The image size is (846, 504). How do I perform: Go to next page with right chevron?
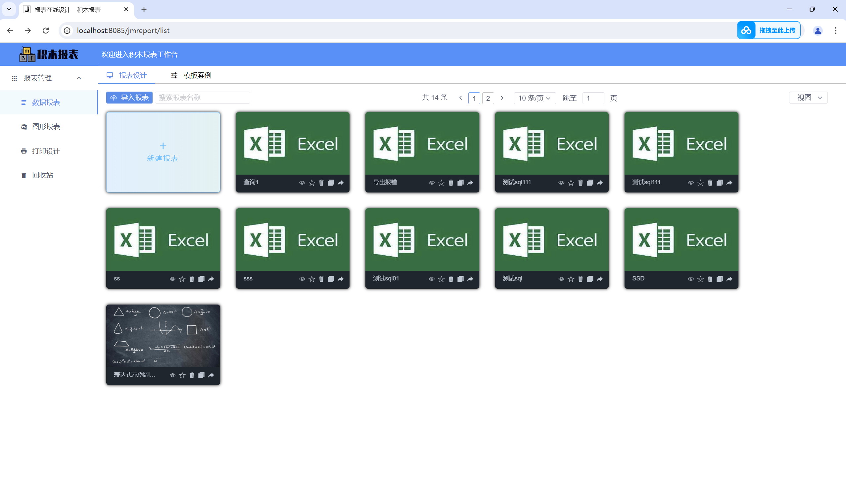(502, 98)
